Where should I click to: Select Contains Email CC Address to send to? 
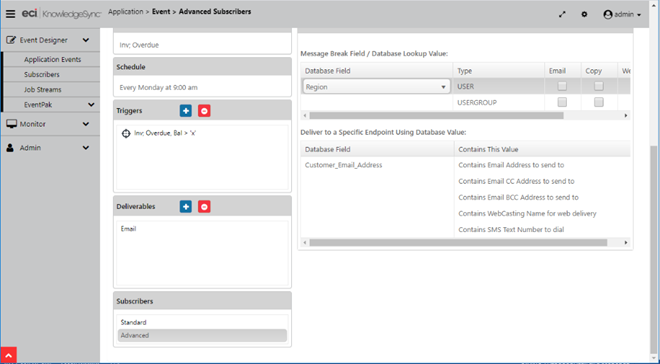point(516,181)
